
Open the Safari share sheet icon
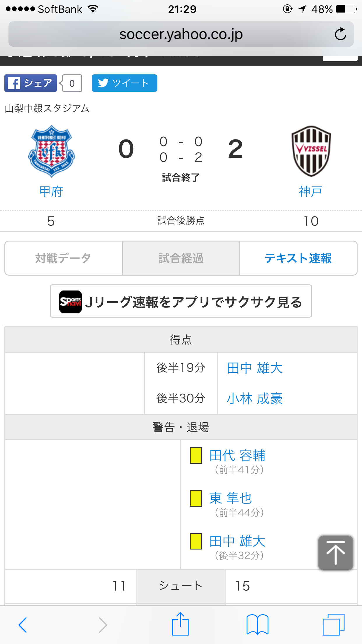coord(180,624)
